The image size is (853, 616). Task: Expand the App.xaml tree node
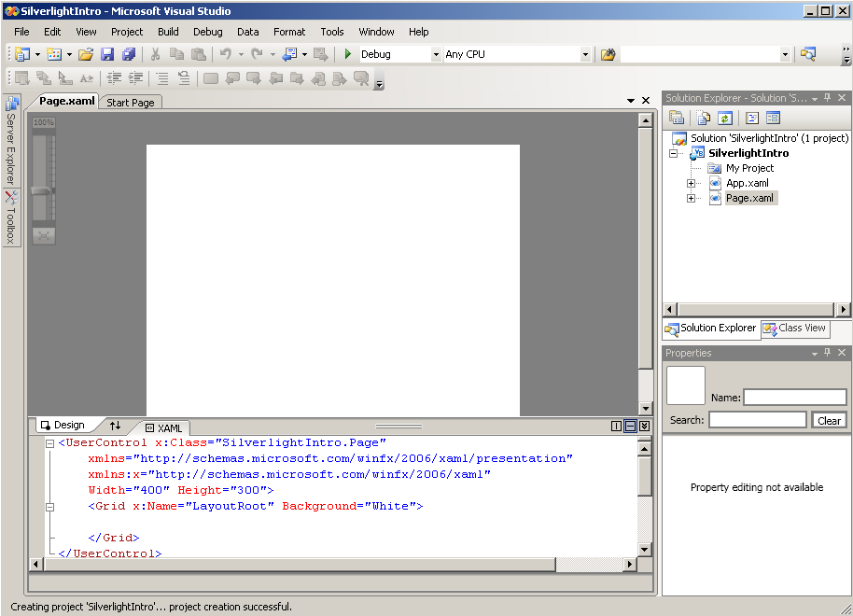(x=691, y=183)
